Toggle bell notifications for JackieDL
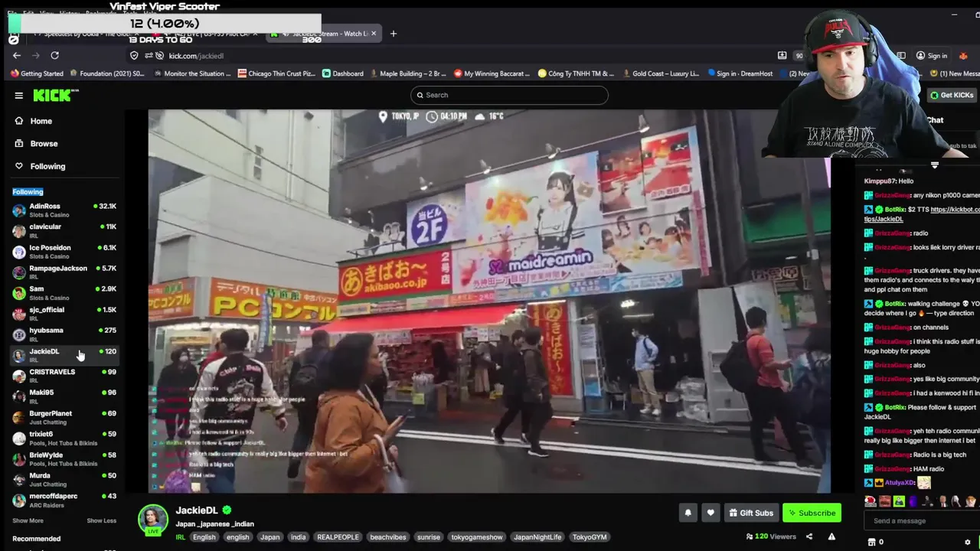 click(x=688, y=513)
